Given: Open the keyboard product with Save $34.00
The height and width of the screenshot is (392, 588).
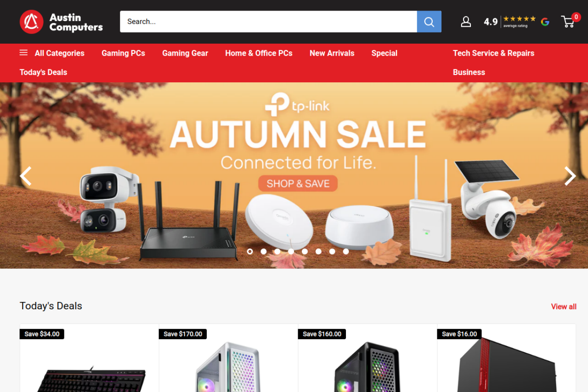Looking at the screenshot, I should point(89,358).
